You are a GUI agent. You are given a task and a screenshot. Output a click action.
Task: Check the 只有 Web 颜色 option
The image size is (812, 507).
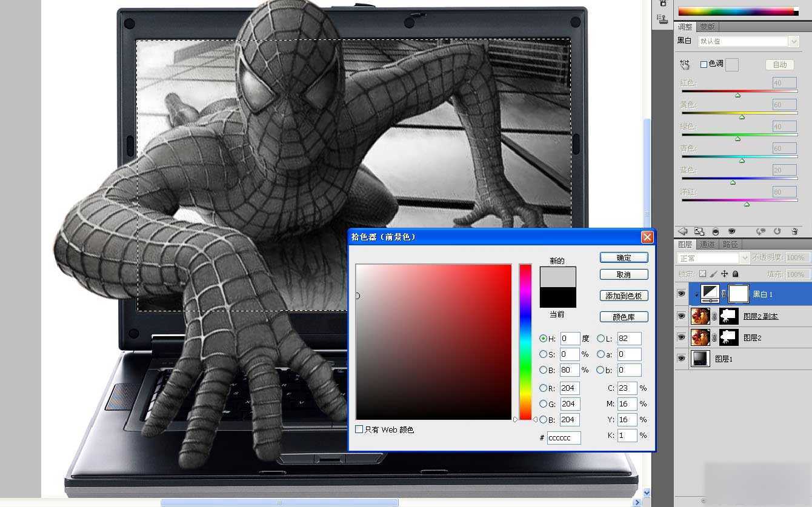pos(359,429)
